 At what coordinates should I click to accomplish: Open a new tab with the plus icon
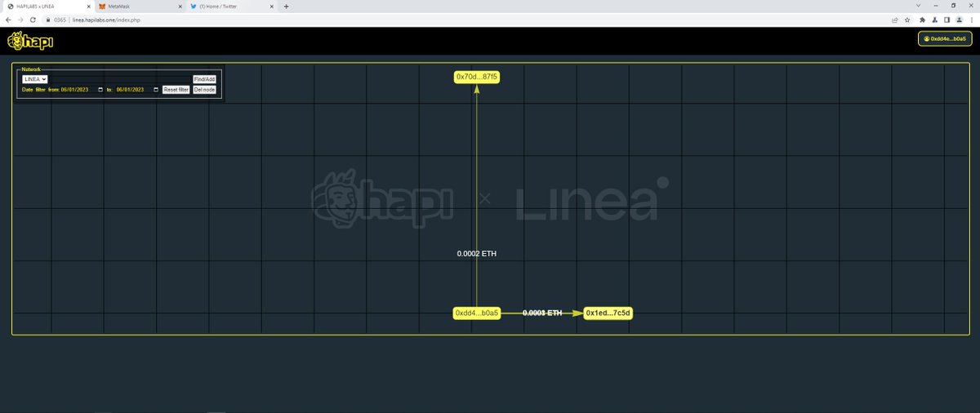click(x=286, y=6)
